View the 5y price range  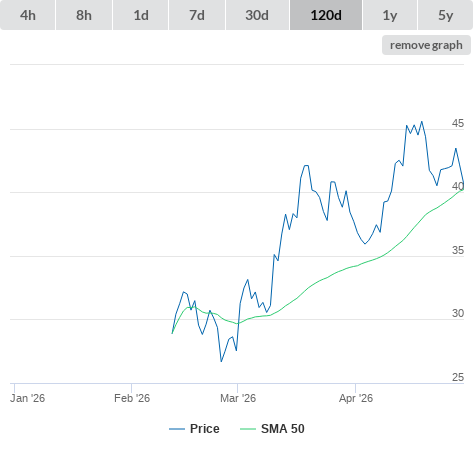coord(445,15)
